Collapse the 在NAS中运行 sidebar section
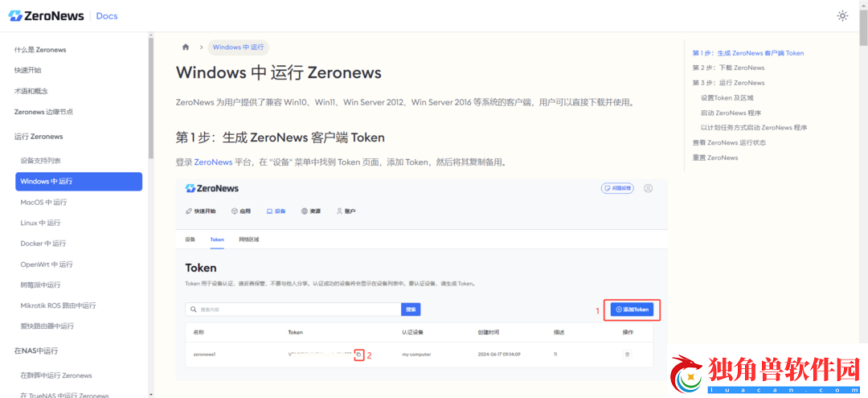 pyautogui.click(x=36, y=351)
